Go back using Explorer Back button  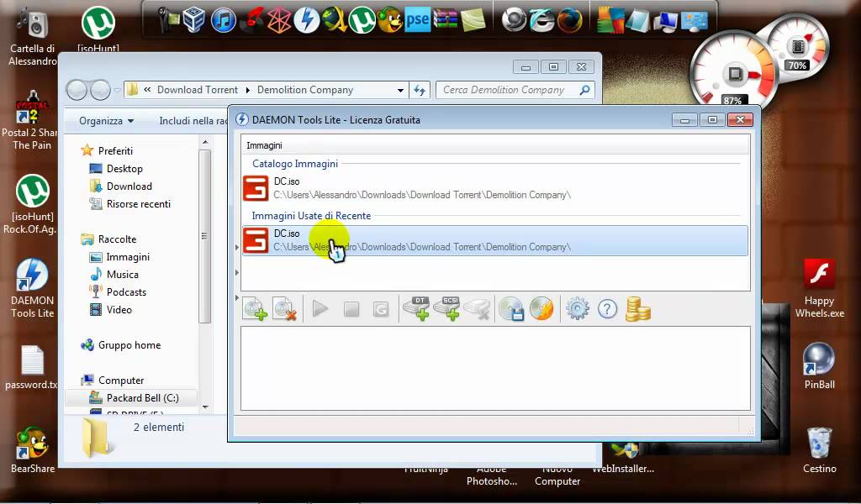(77, 90)
